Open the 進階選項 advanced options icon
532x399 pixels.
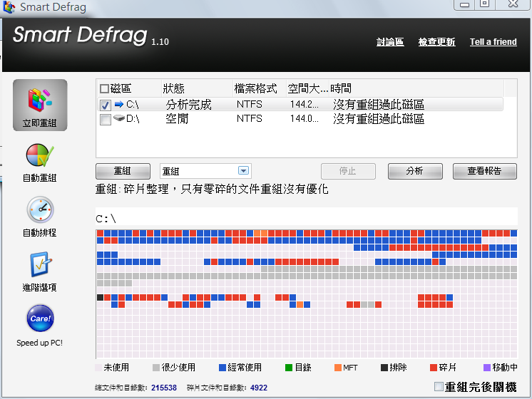40,266
